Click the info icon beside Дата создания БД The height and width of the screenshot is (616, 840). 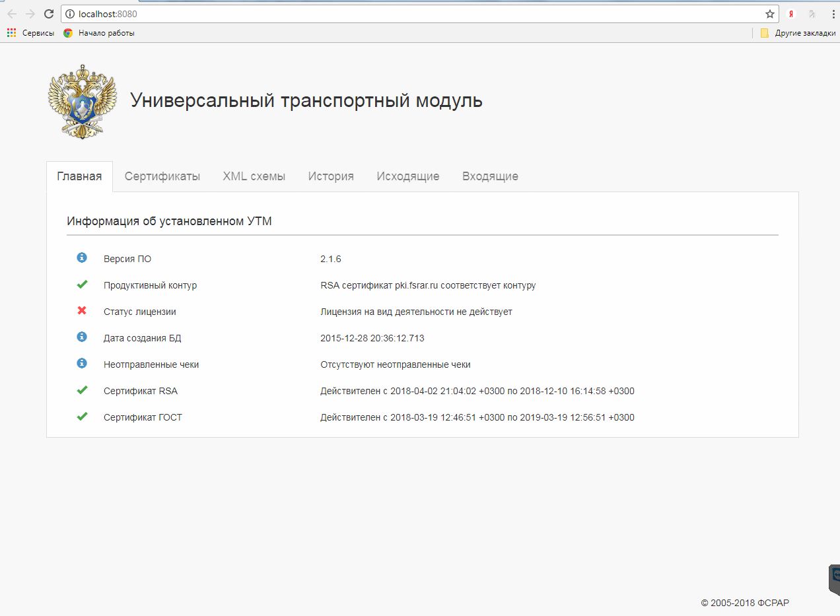[x=82, y=337]
